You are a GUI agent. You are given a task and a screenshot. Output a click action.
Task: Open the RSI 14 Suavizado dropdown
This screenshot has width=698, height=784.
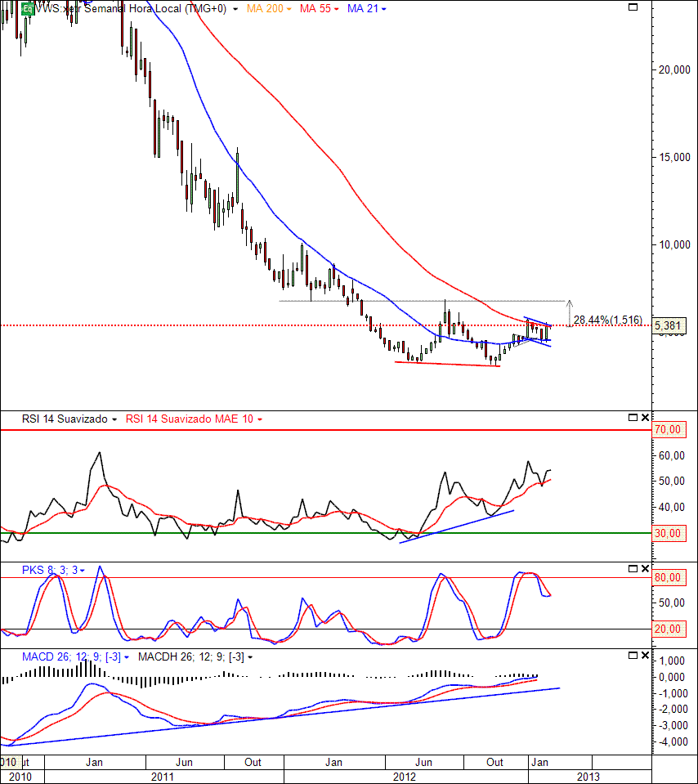[x=114, y=419]
